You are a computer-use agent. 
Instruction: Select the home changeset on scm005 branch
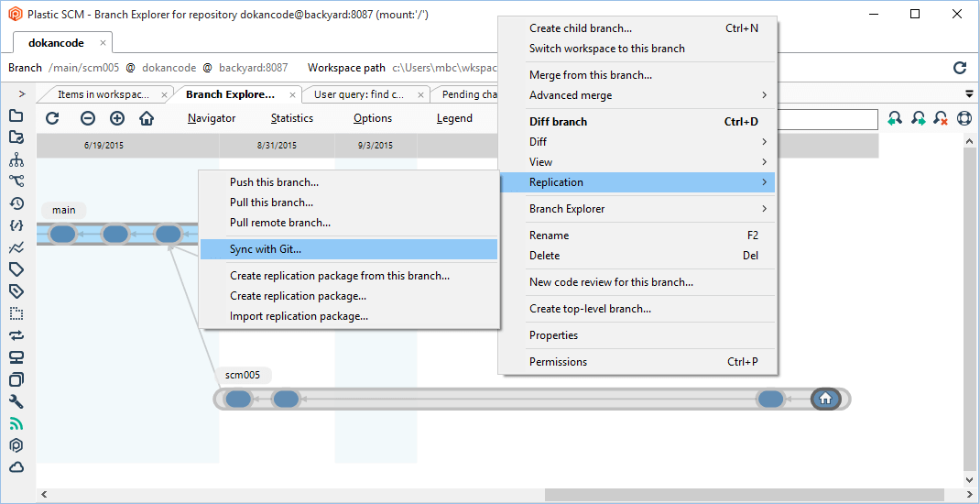(825, 399)
